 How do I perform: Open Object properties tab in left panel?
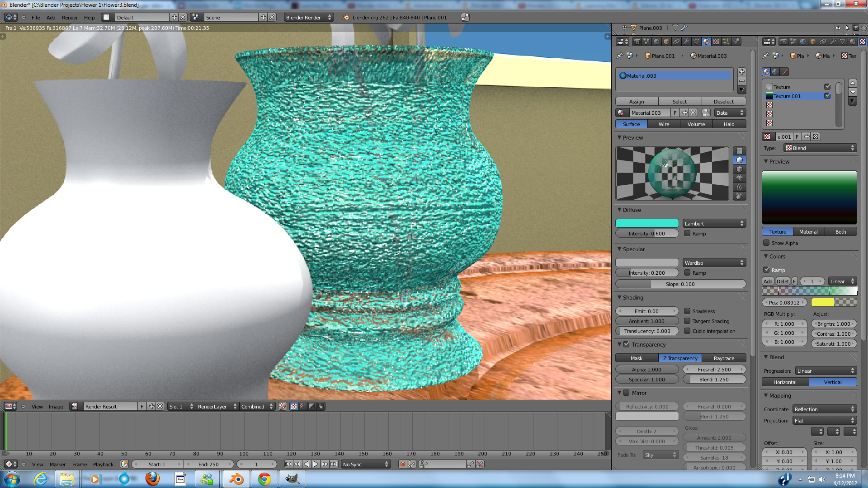point(666,42)
